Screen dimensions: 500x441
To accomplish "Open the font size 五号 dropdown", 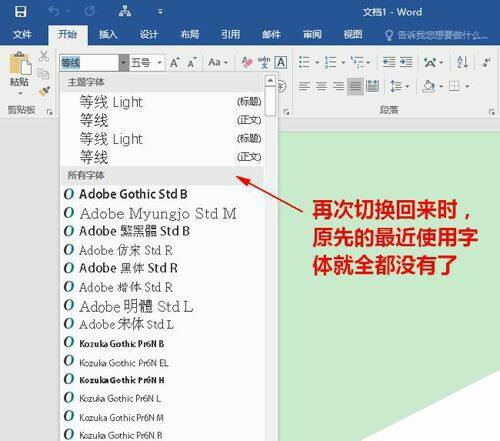I will tap(160, 63).
